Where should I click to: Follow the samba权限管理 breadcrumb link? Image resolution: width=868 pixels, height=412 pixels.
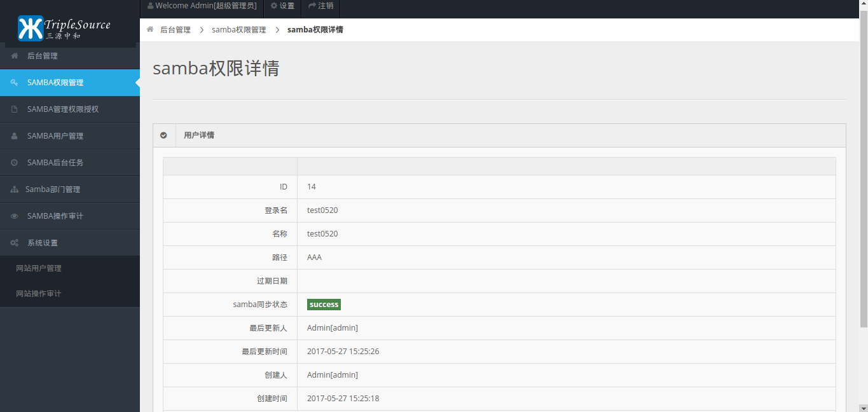pos(239,30)
